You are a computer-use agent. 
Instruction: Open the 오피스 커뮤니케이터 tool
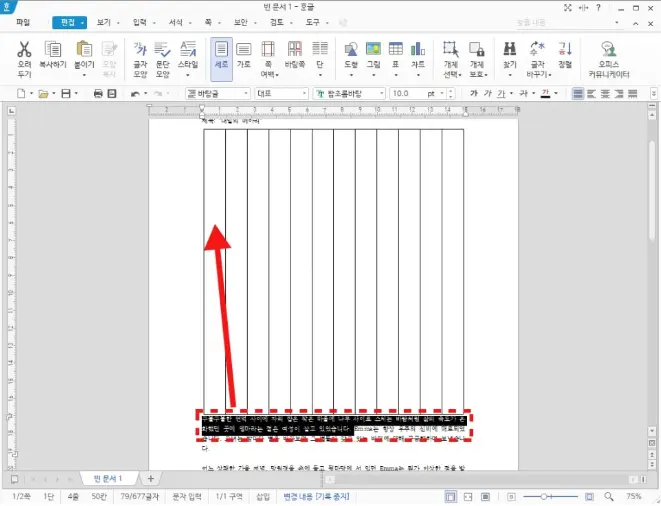click(608, 50)
